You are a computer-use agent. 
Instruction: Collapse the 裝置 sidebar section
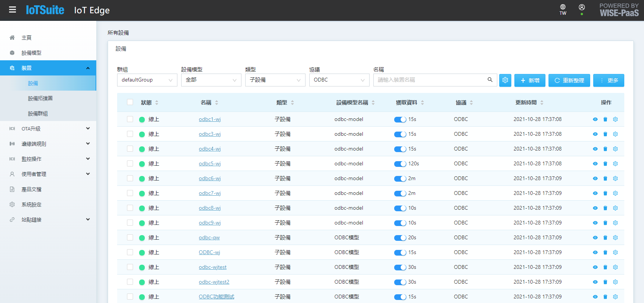pos(48,68)
